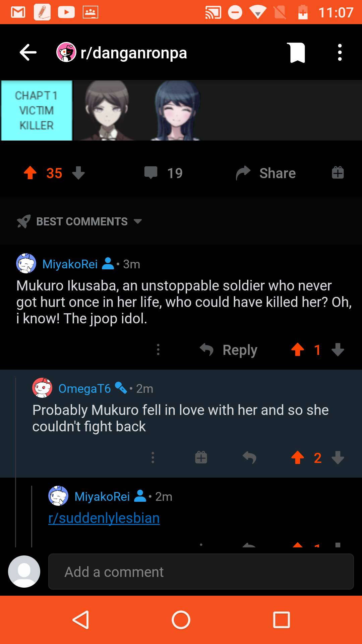This screenshot has height=644, width=362.
Task: Tap the back arrow in header
Action: coord(28,52)
